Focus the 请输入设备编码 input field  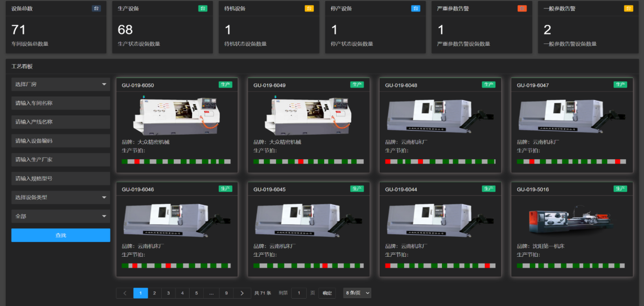click(61, 141)
